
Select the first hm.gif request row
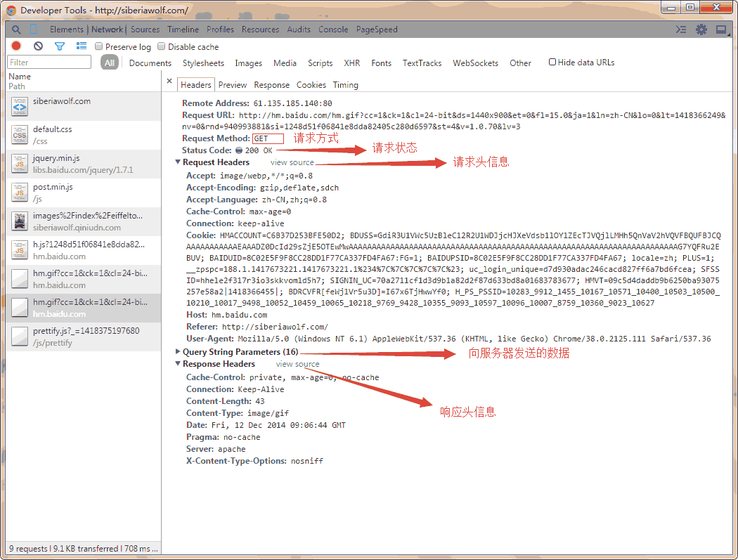pyautogui.click(x=84, y=278)
